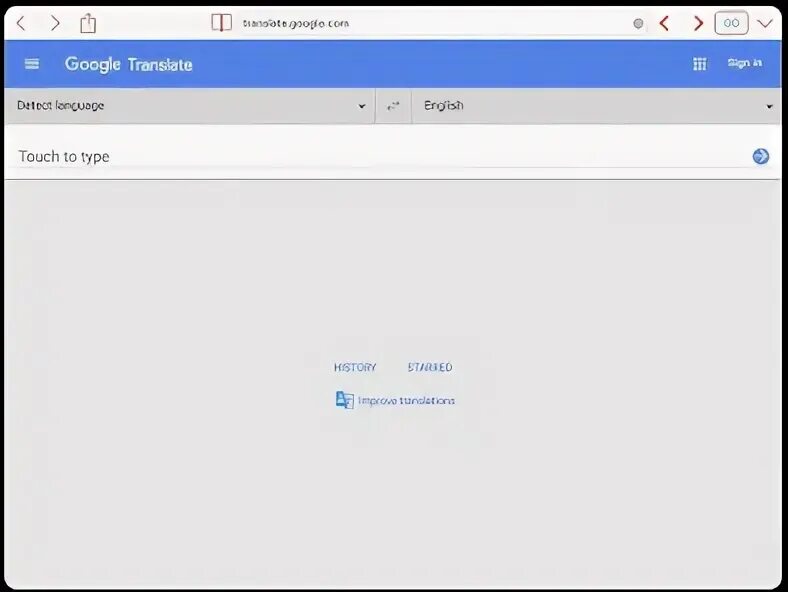Open the browser share icon

(88, 23)
